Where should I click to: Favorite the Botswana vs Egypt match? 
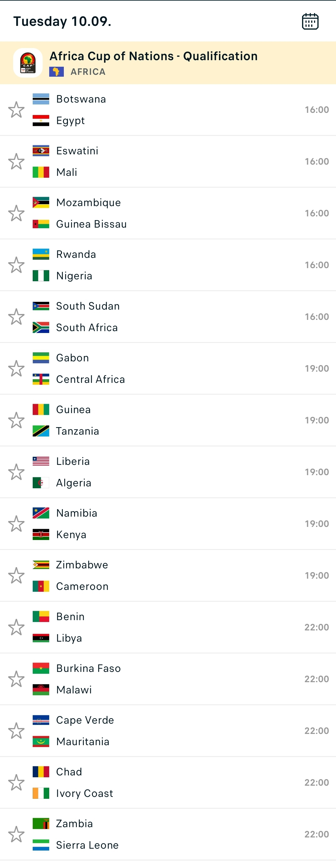(x=16, y=110)
